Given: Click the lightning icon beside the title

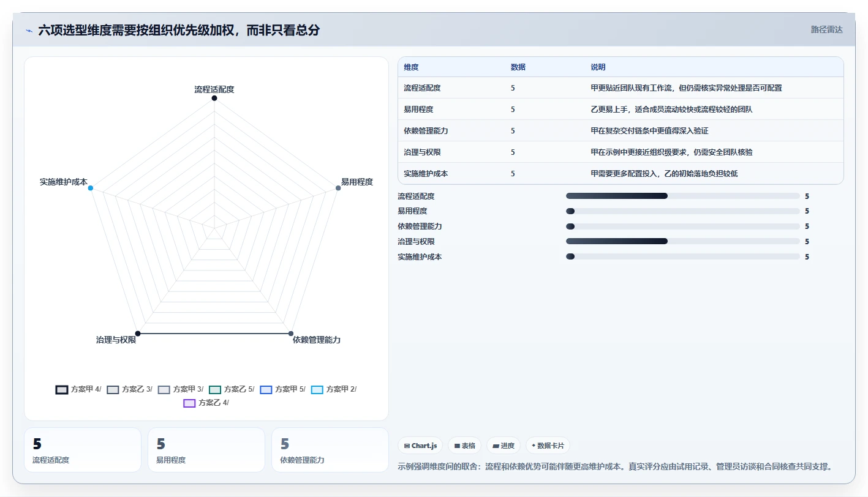Looking at the screenshot, I should (29, 31).
